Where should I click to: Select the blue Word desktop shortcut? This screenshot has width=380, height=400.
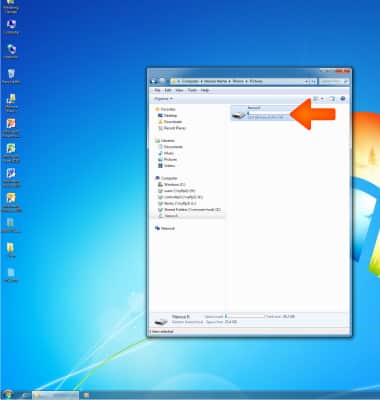11,178
